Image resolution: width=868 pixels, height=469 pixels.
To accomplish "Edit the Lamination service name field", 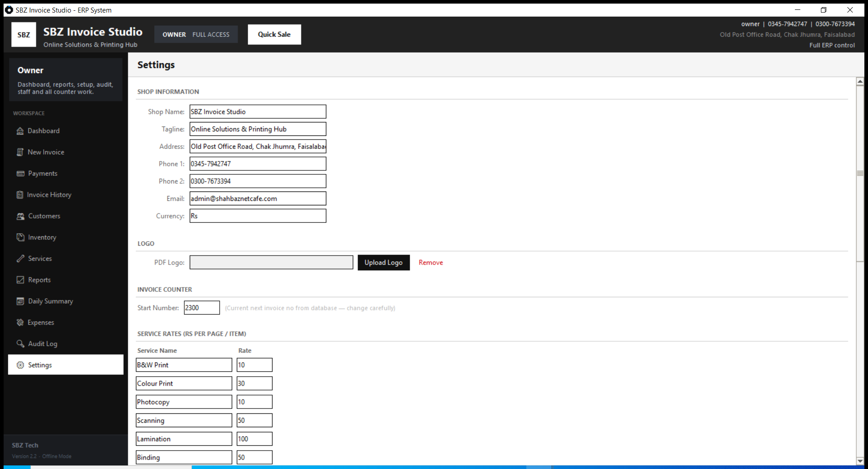I will pyautogui.click(x=184, y=439).
